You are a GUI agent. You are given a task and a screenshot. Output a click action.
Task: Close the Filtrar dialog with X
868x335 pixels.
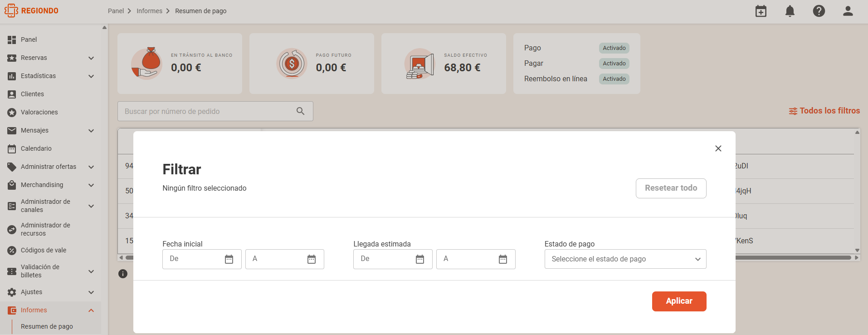[x=718, y=148]
